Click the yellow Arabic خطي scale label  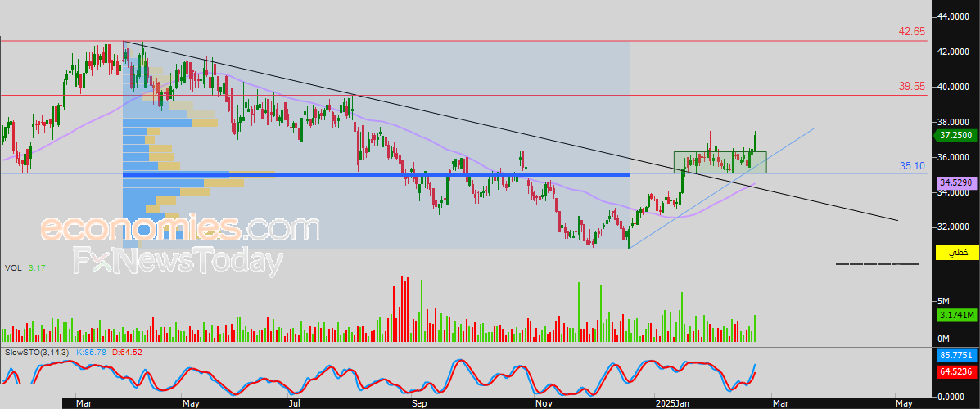coord(956,253)
